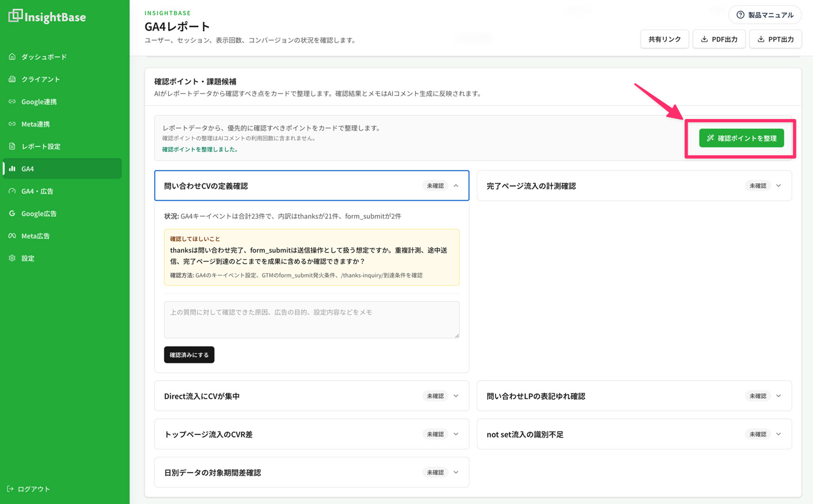
Task: Click the 確認ポイントを整理しました。 status text
Action: point(200,149)
